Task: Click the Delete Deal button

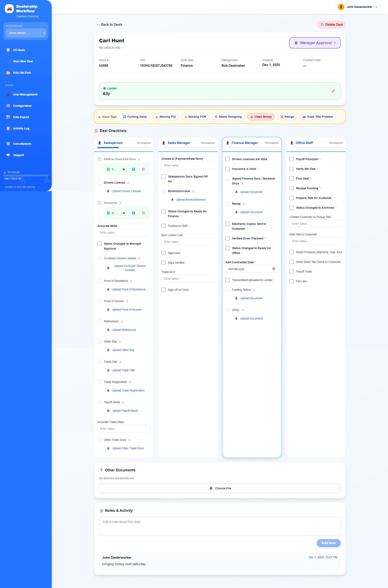Action: click(x=331, y=24)
